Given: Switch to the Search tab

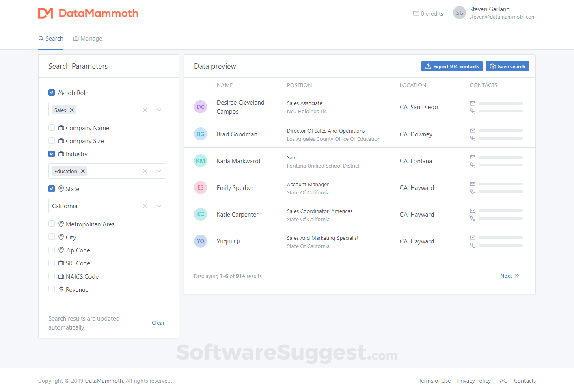Looking at the screenshot, I should [x=51, y=39].
